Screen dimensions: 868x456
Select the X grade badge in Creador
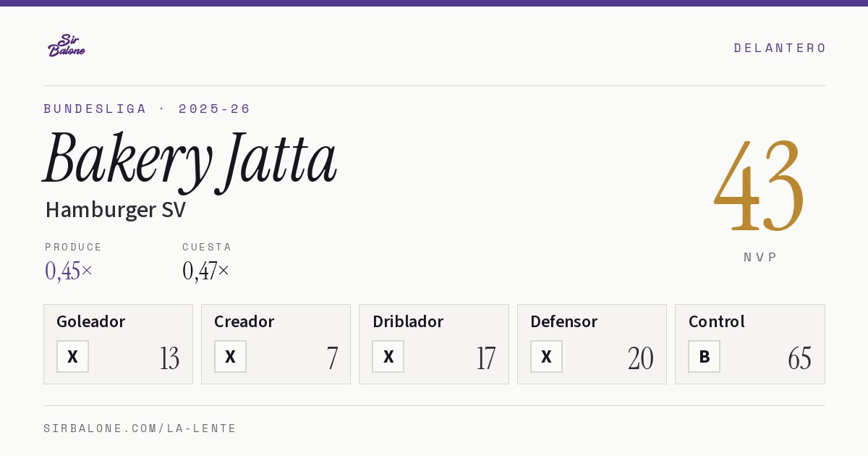click(230, 356)
